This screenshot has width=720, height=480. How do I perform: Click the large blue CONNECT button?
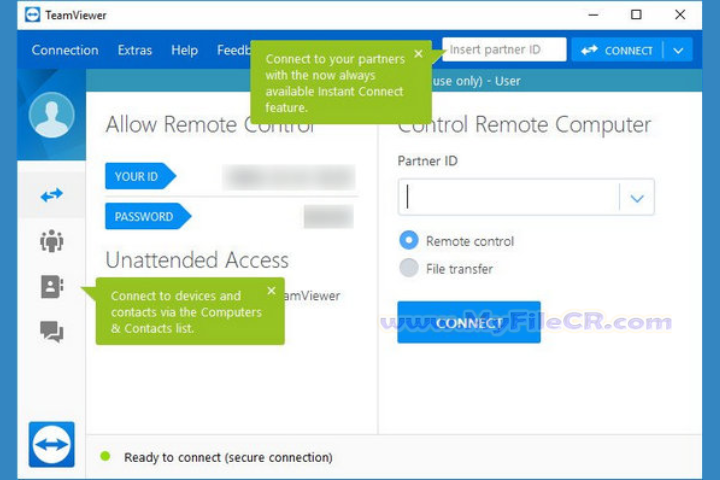click(469, 322)
